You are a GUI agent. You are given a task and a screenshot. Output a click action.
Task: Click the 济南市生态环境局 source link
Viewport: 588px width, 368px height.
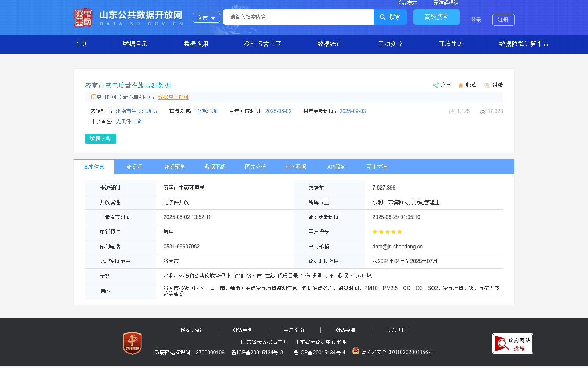pyautogui.click(x=136, y=111)
